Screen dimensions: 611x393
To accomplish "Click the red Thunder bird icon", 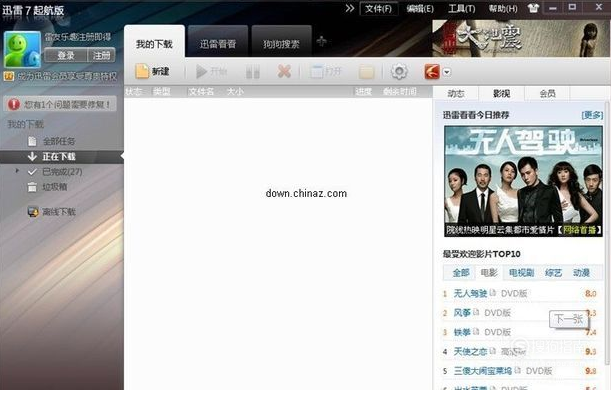I will pos(432,72).
